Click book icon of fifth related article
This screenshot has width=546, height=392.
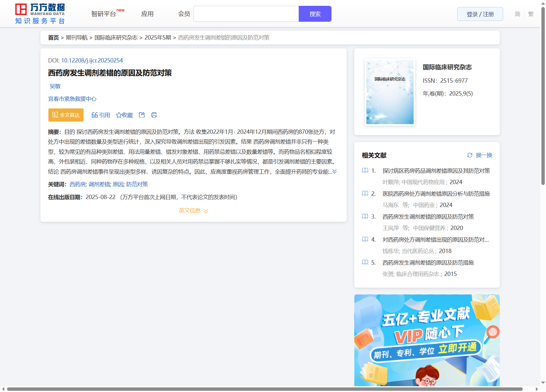pyautogui.click(x=365, y=262)
